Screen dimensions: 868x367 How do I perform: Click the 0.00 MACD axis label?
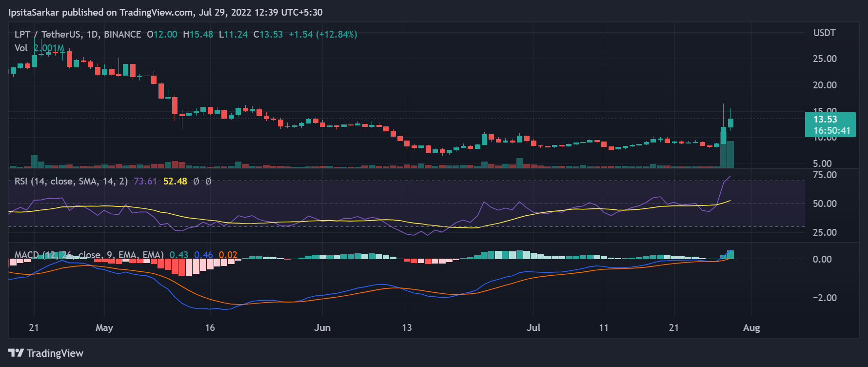[822, 259]
